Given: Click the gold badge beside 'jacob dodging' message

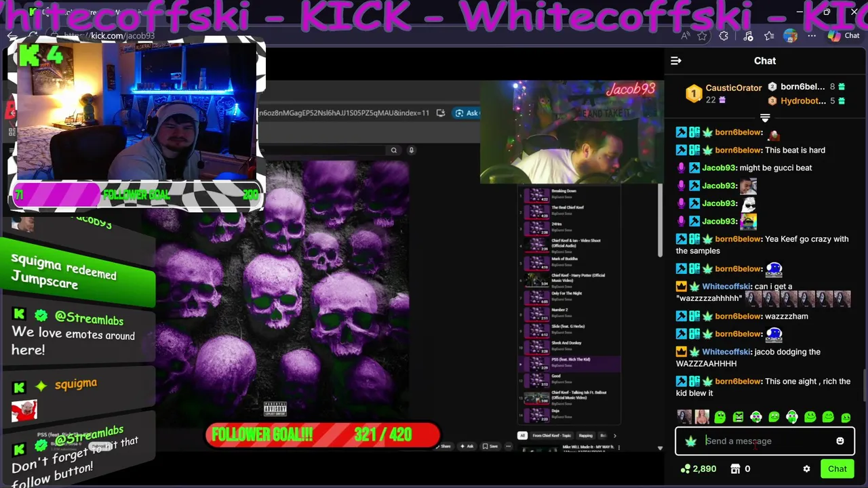Looking at the screenshot, I should (682, 352).
